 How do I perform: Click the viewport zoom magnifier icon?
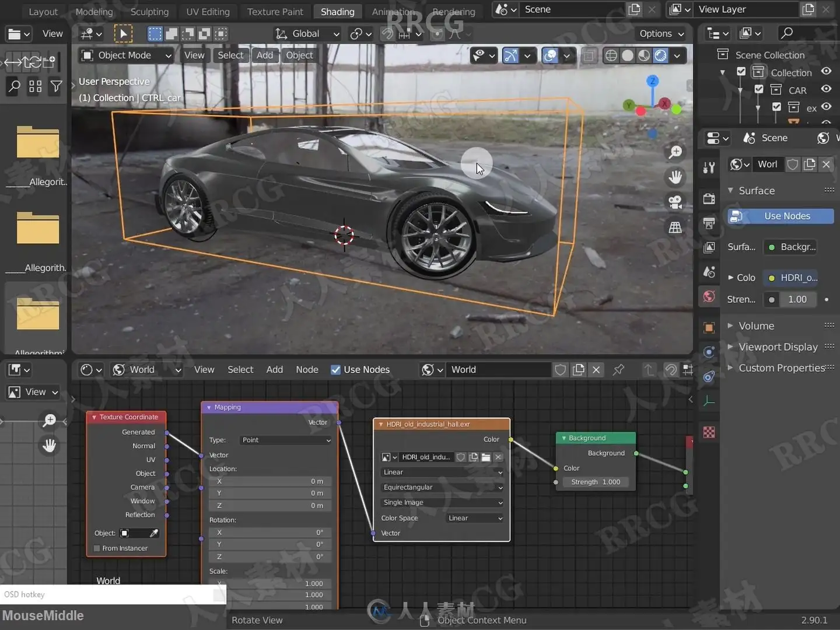point(675,152)
